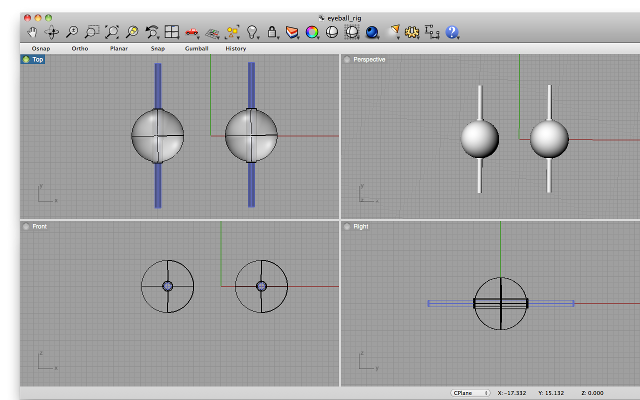Click the padlock Lock Objects icon
This screenshot has height=400, width=640.
click(272, 32)
